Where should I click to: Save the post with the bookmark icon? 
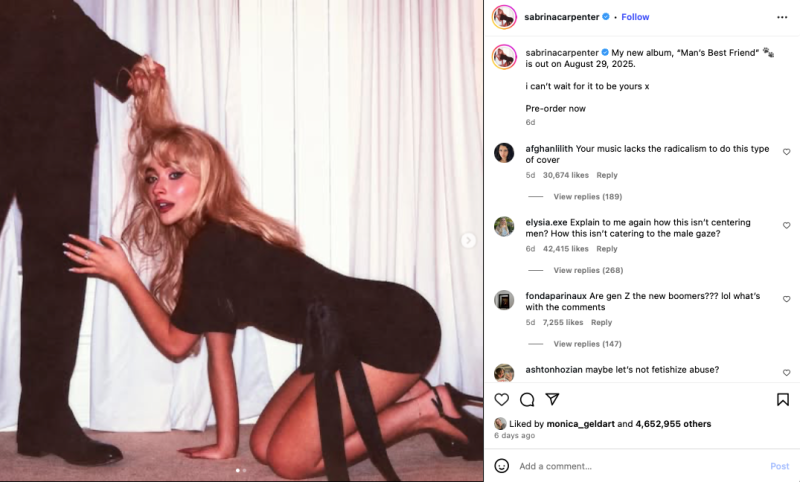[783, 399]
